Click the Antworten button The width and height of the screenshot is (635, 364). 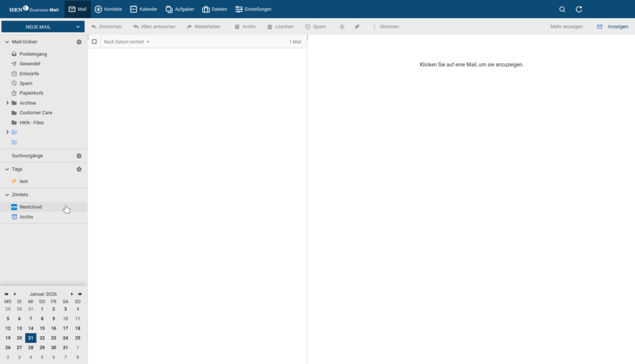pyautogui.click(x=106, y=27)
